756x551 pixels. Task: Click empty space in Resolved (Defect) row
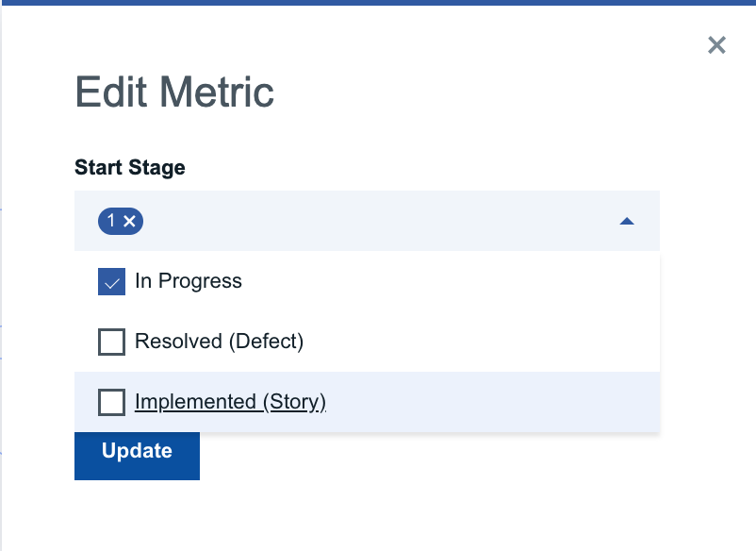pos(482,342)
